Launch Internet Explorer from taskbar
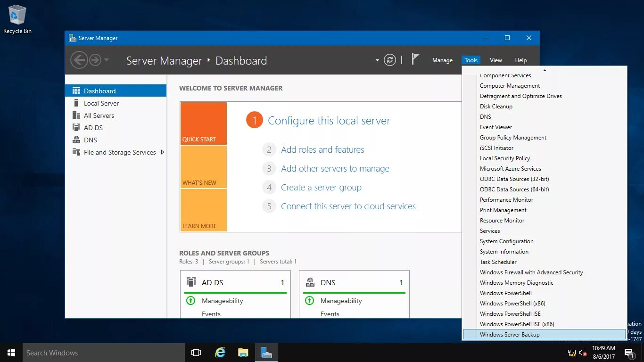Screen dimensions: 644x362 click(x=220, y=353)
